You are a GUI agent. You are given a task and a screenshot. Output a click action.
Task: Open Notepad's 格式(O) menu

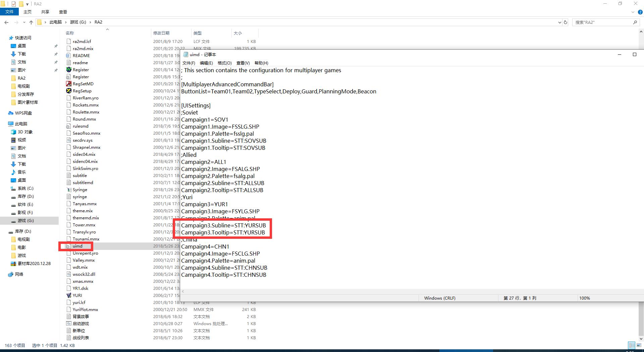click(224, 63)
